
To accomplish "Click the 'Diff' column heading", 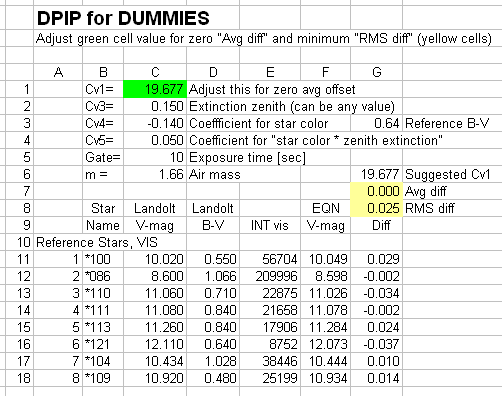I will (381, 225).
